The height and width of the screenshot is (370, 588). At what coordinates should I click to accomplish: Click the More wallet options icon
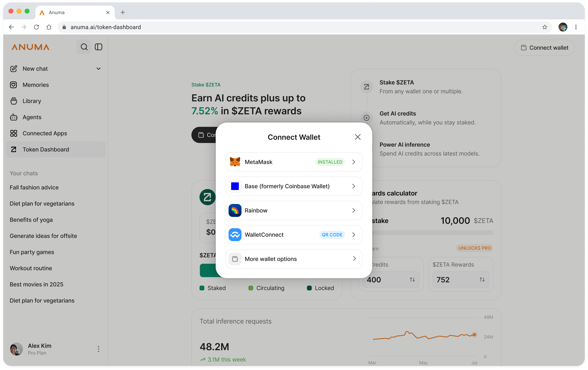235,259
